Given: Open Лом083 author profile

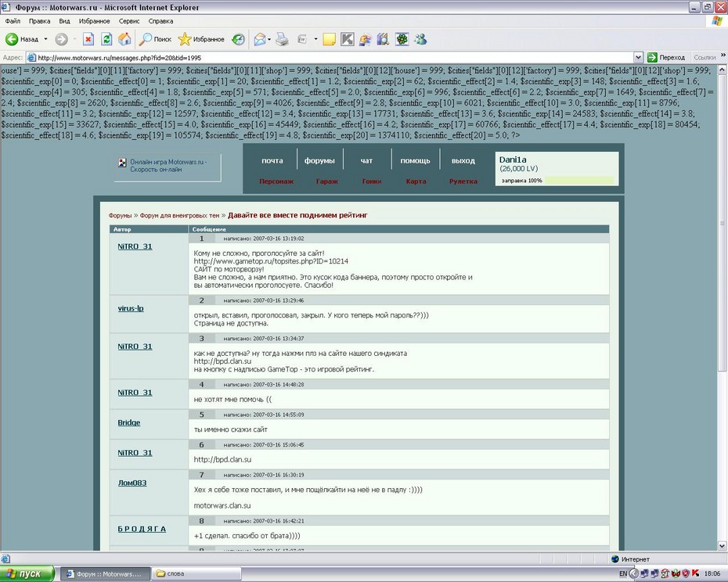Looking at the screenshot, I should click(x=132, y=483).
